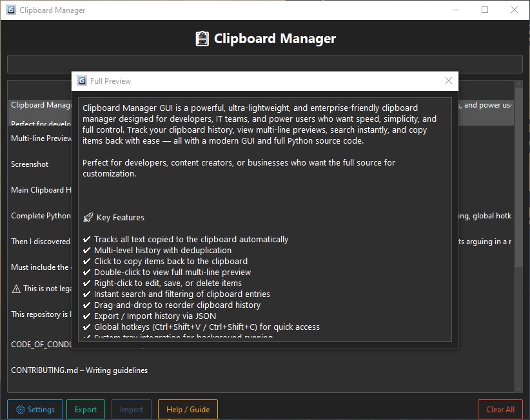
Task: Maximize the Clipboard Manager window
Action: [485, 10]
